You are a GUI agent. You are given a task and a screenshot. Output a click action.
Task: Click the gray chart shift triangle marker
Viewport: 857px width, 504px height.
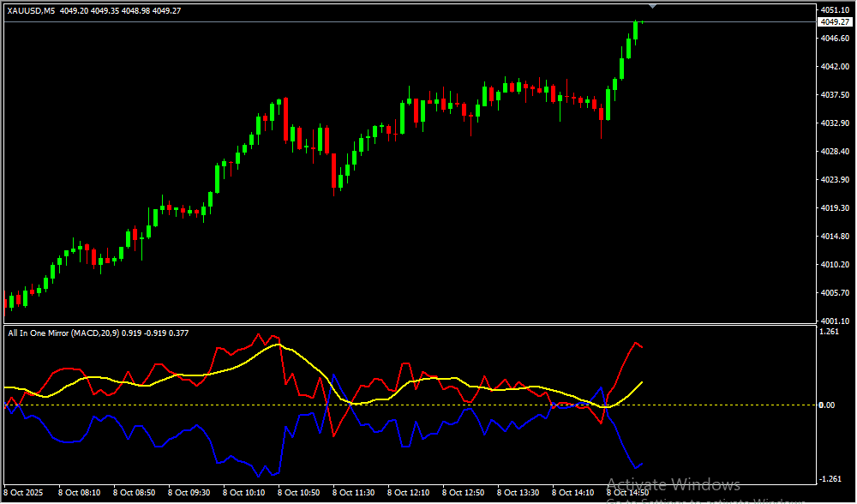[x=653, y=6]
